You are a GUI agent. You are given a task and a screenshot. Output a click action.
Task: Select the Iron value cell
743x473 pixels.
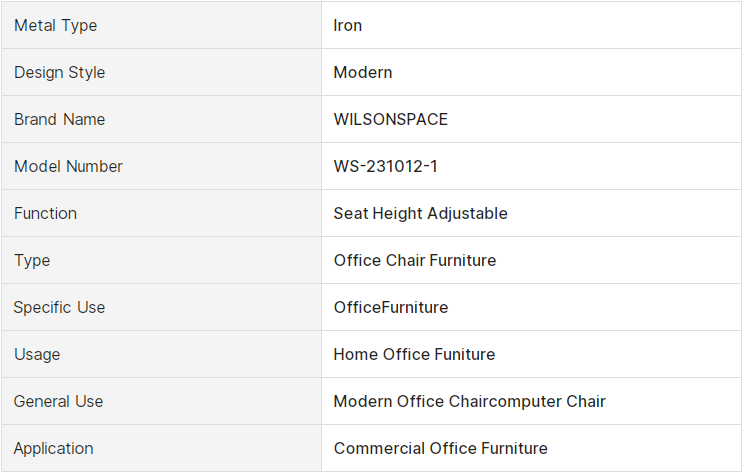[531, 25]
